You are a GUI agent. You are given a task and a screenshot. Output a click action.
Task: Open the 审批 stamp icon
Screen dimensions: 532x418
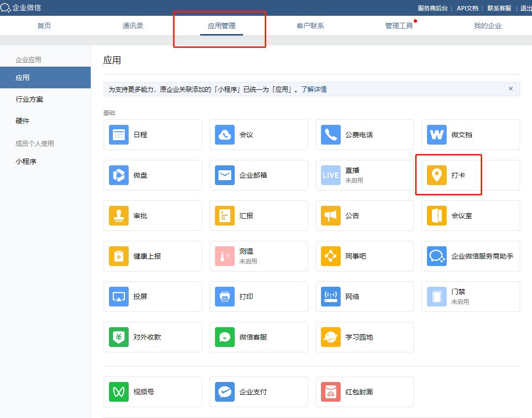point(119,216)
